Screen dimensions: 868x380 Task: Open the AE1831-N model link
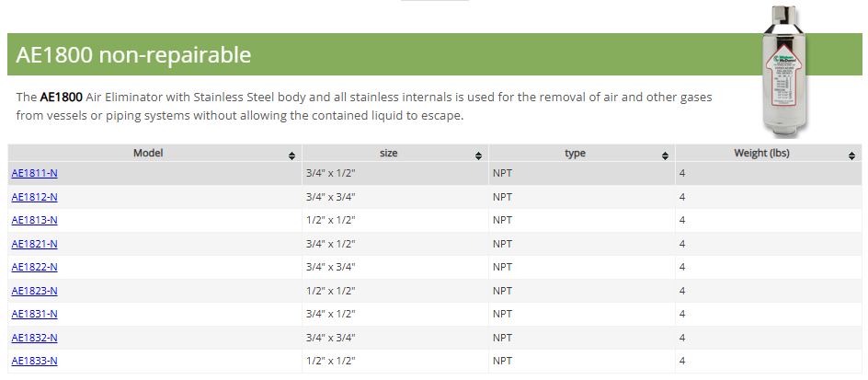[34, 314]
